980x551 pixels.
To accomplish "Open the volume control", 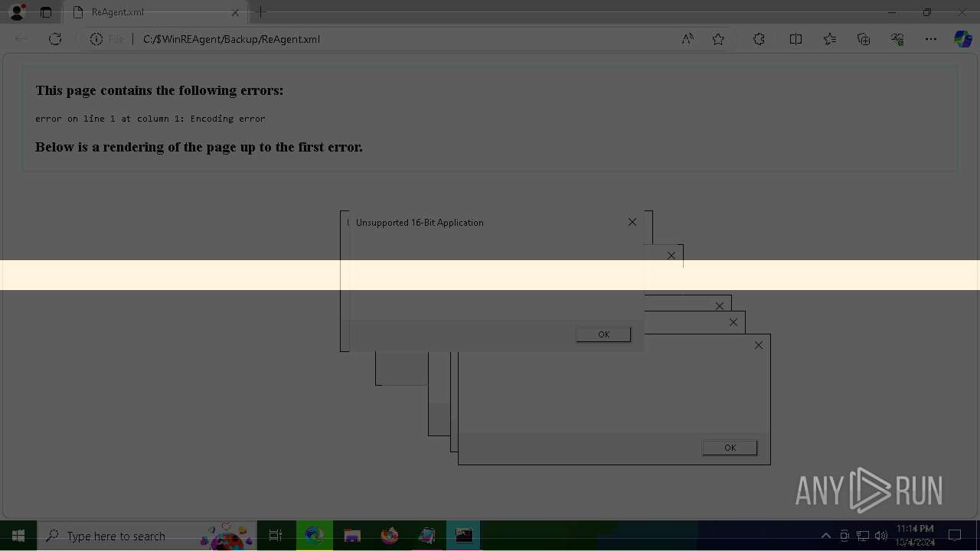I will tap(881, 536).
